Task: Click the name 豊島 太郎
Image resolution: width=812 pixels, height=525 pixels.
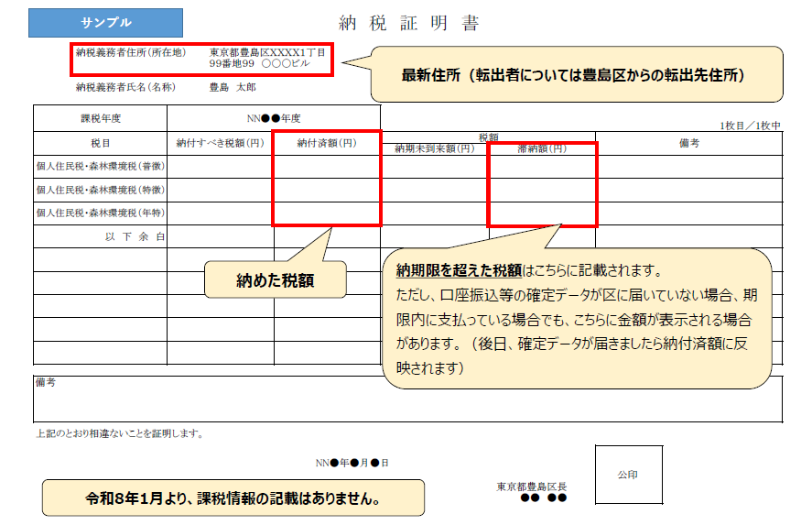Action: pyautogui.click(x=233, y=87)
